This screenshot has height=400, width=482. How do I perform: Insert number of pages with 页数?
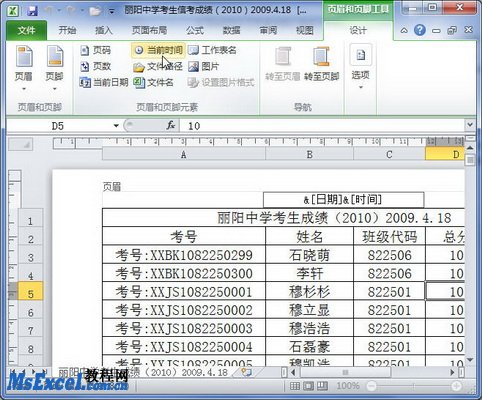[96, 66]
